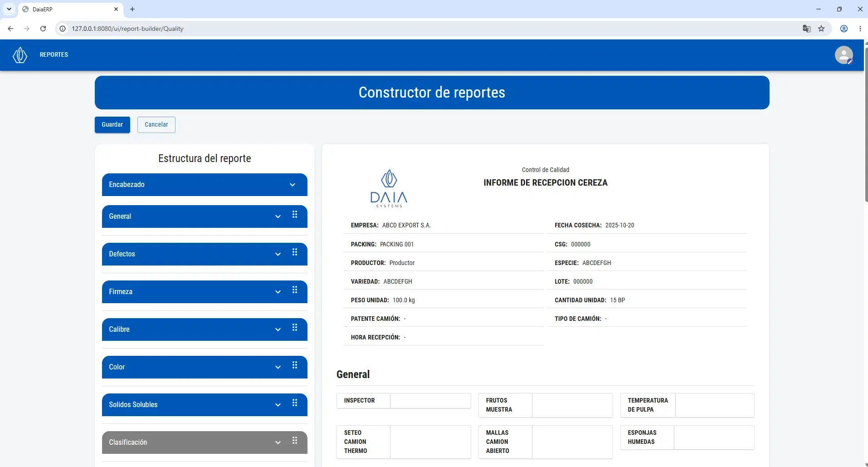The image size is (868, 467).
Task: Click the 'LOTE:' label
Action: point(562,282)
